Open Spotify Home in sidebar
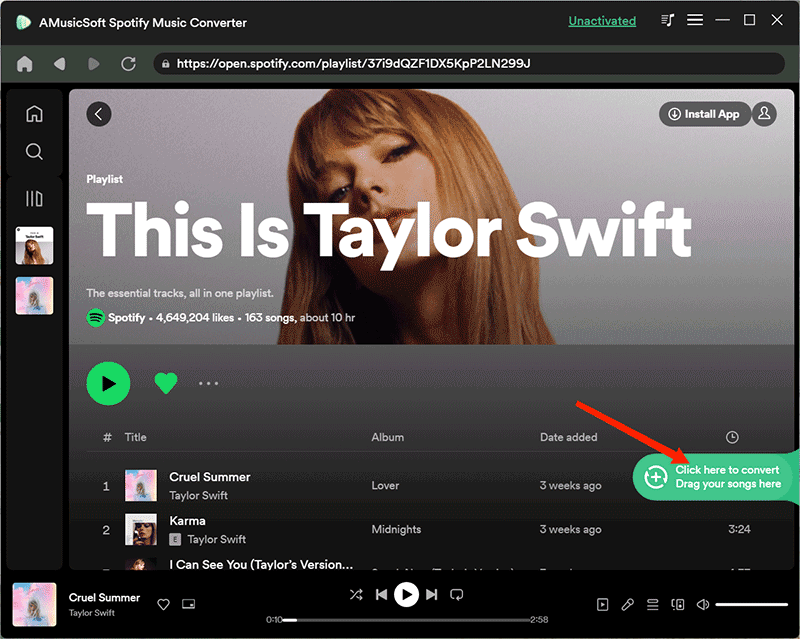The height and width of the screenshot is (639, 800). tap(34, 113)
